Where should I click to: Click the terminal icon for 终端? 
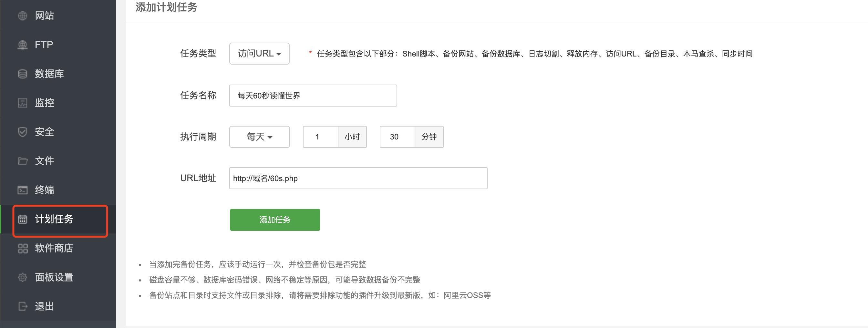(x=23, y=190)
